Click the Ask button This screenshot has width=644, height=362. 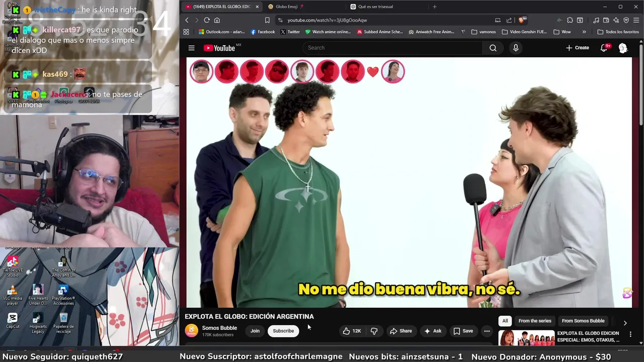[x=433, y=331]
